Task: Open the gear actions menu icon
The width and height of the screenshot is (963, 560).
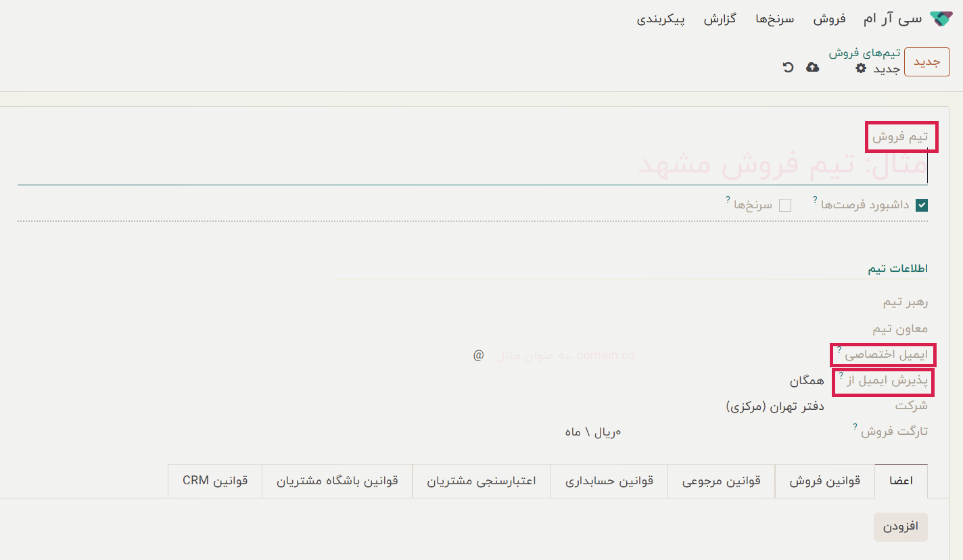Action: pyautogui.click(x=860, y=68)
